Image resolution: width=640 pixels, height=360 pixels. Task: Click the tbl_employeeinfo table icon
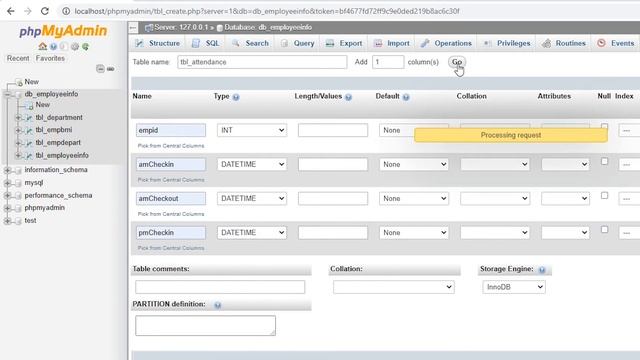coord(29,156)
